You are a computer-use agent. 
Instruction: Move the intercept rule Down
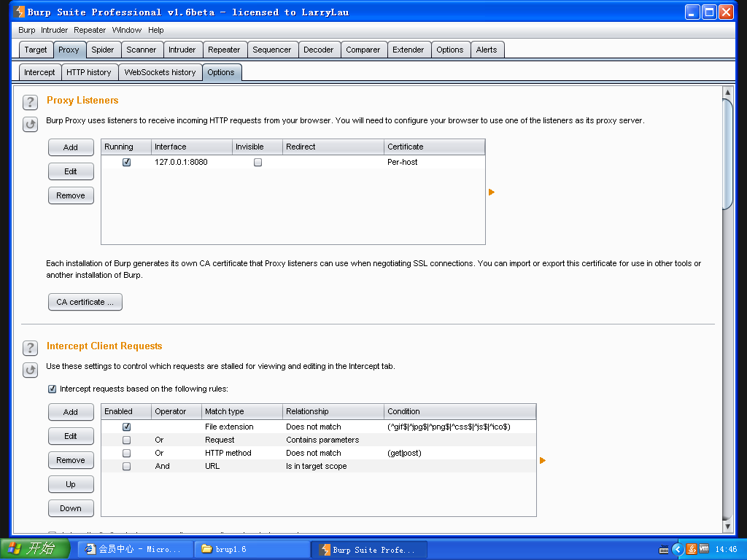point(71,508)
